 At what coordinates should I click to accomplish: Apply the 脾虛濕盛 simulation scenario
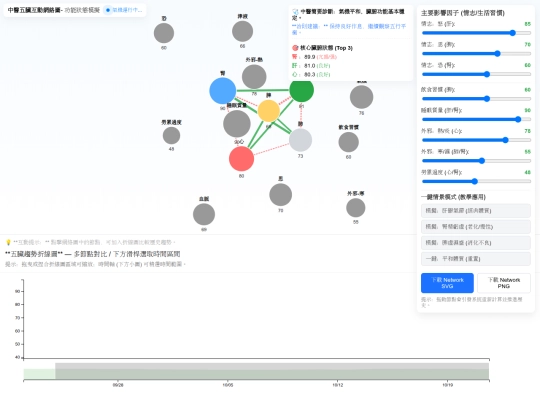click(476, 243)
